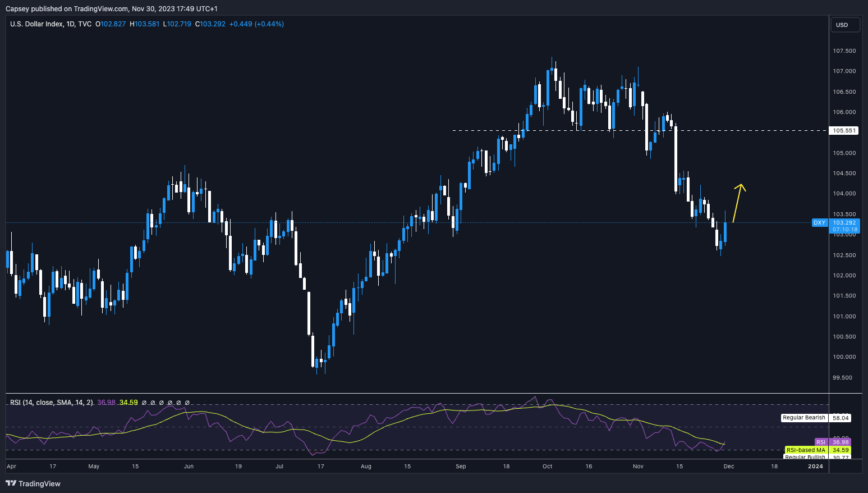Click the Oct label on the time axis

547,466
